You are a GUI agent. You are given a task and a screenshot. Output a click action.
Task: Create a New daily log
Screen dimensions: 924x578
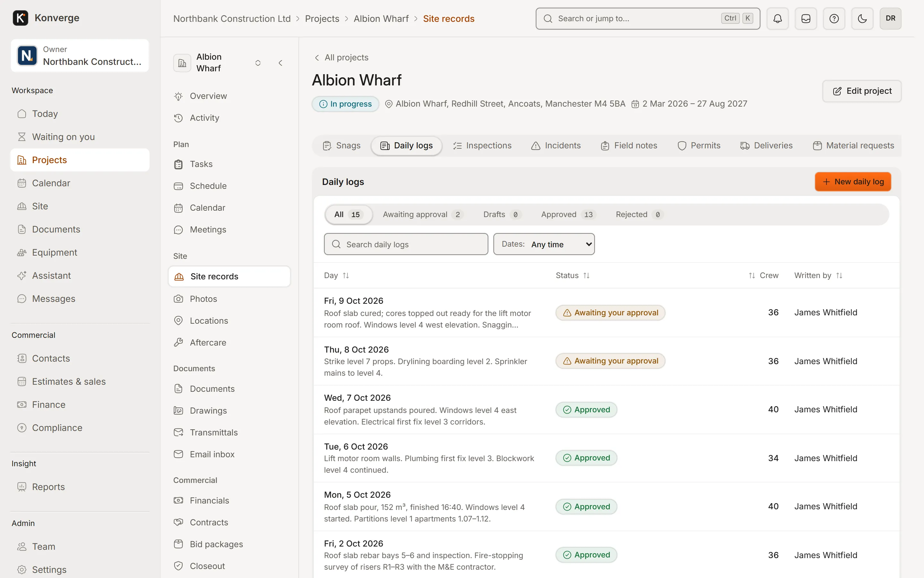pos(852,181)
